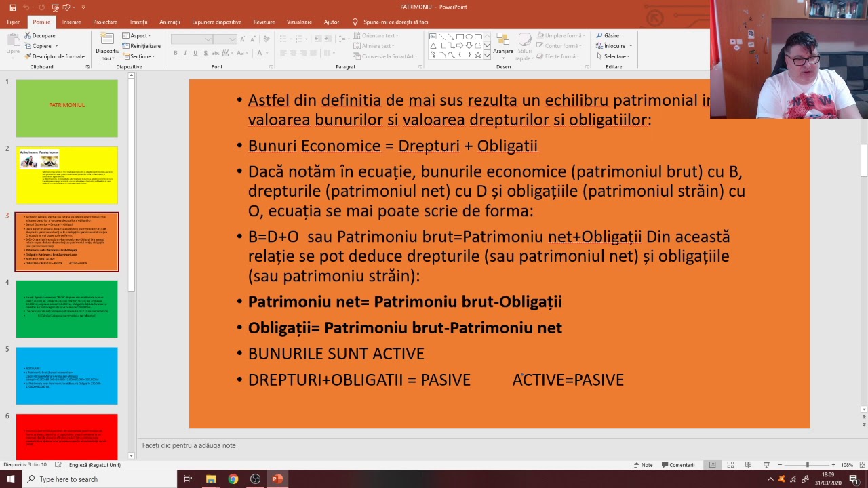Select the text box shape in the shapes gallery
Screen dimensions: 868x488
click(433, 37)
